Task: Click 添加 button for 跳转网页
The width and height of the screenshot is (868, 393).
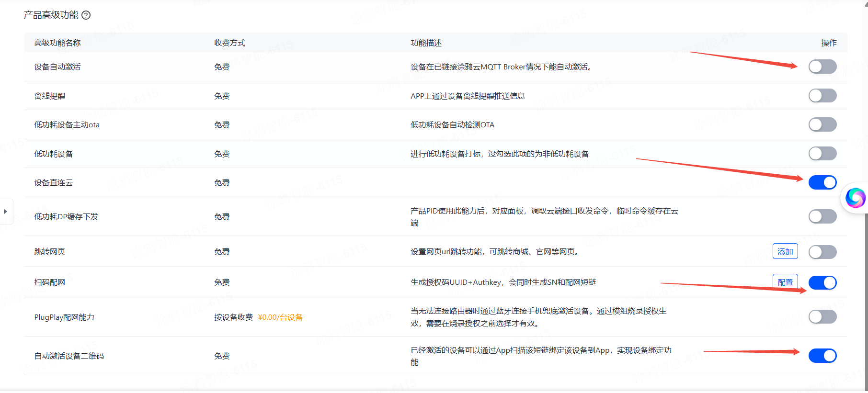Action: [x=785, y=251]
